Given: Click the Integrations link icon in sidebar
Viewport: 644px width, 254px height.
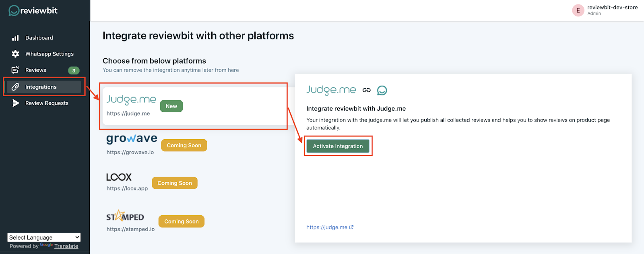Looking at the screenshot, I should pyautogui.click(x=15, y=87).
